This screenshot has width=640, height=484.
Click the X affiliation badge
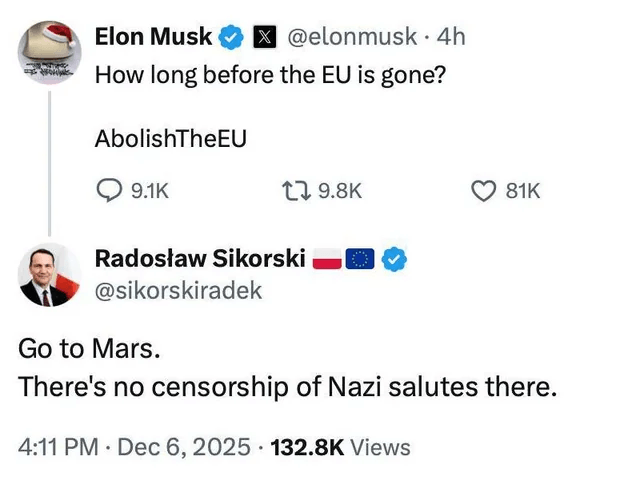[263, 38]
